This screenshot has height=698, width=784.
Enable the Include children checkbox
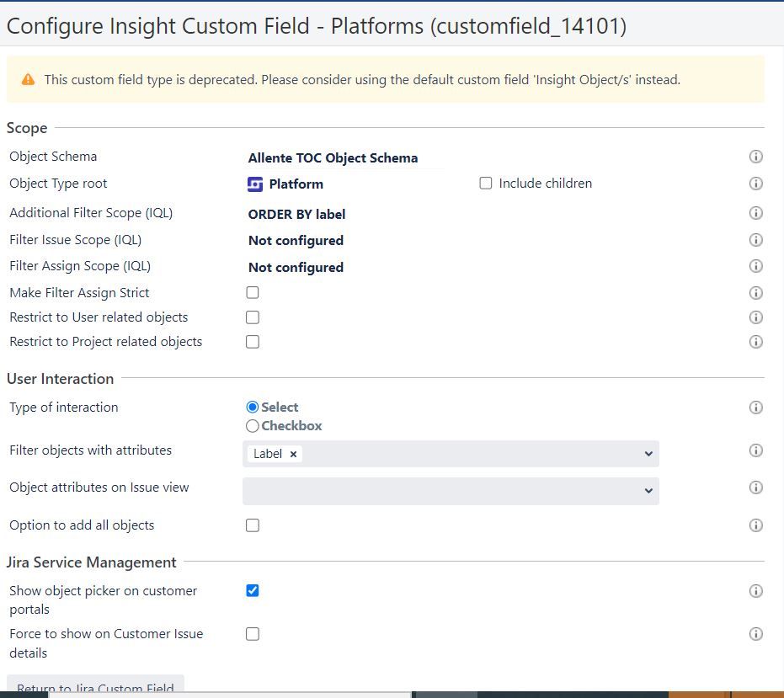point(486,183)
